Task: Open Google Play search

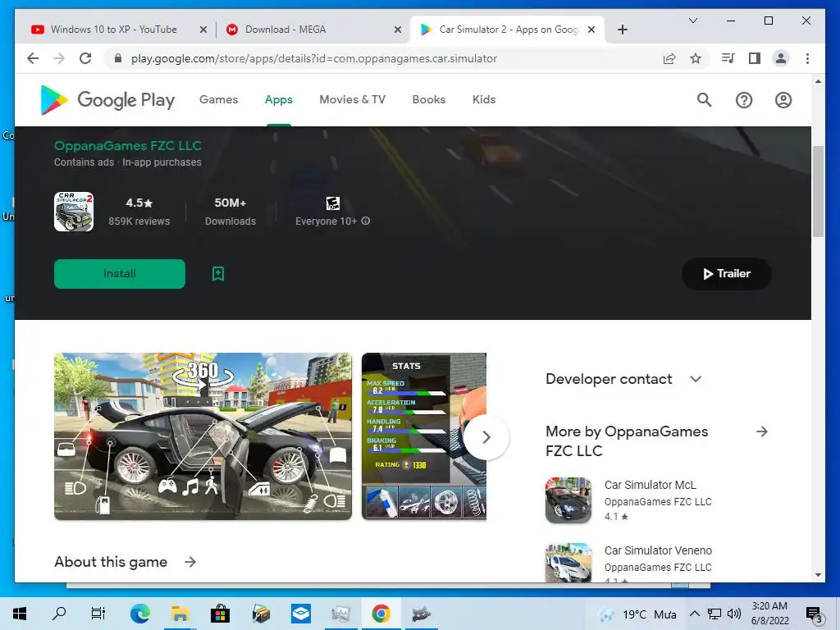Action: click(x=704, y=99)
